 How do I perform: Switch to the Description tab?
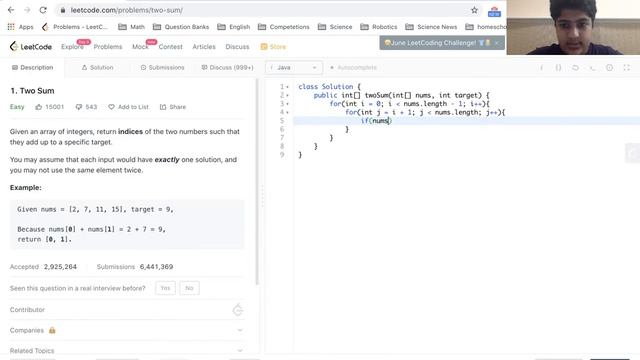(33, 68)
